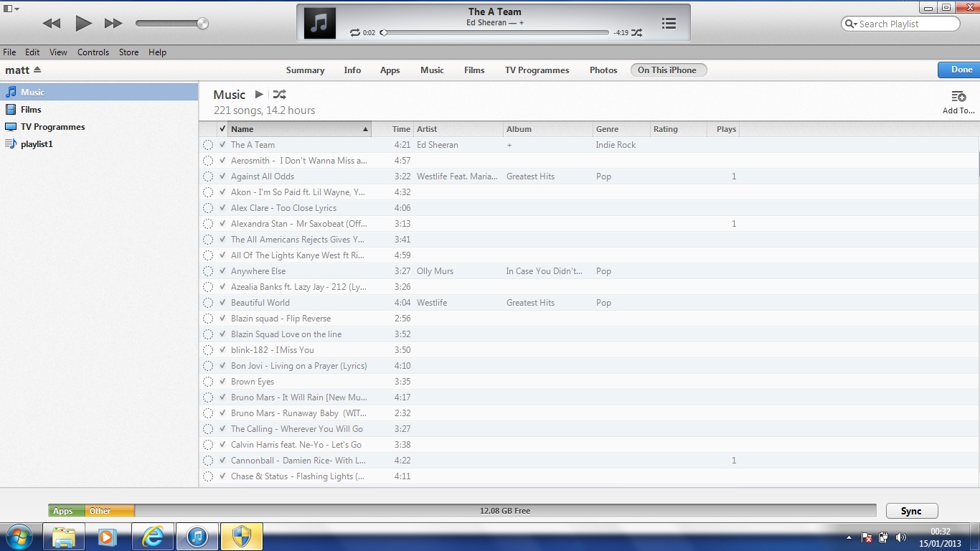This screenshot has width=980, height=551.
Task: Switch to the Films tab
Action: (474, 70)
